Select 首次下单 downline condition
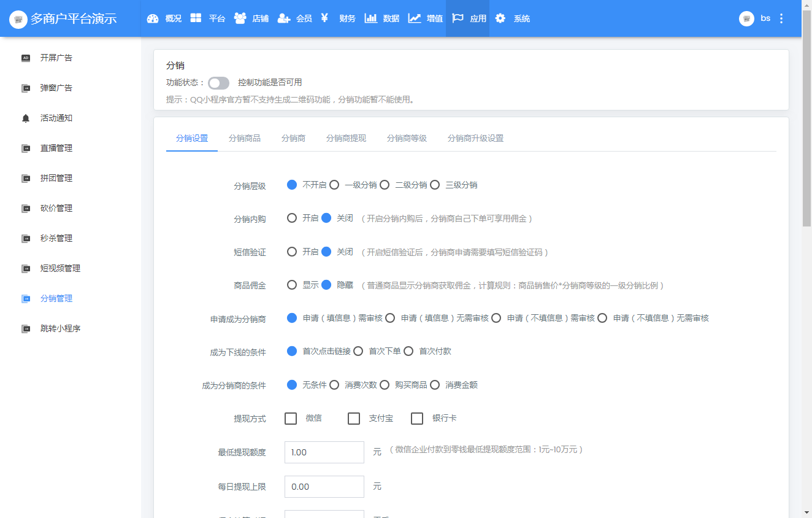This screenshot has width=812, height=518. pos(358,351)
